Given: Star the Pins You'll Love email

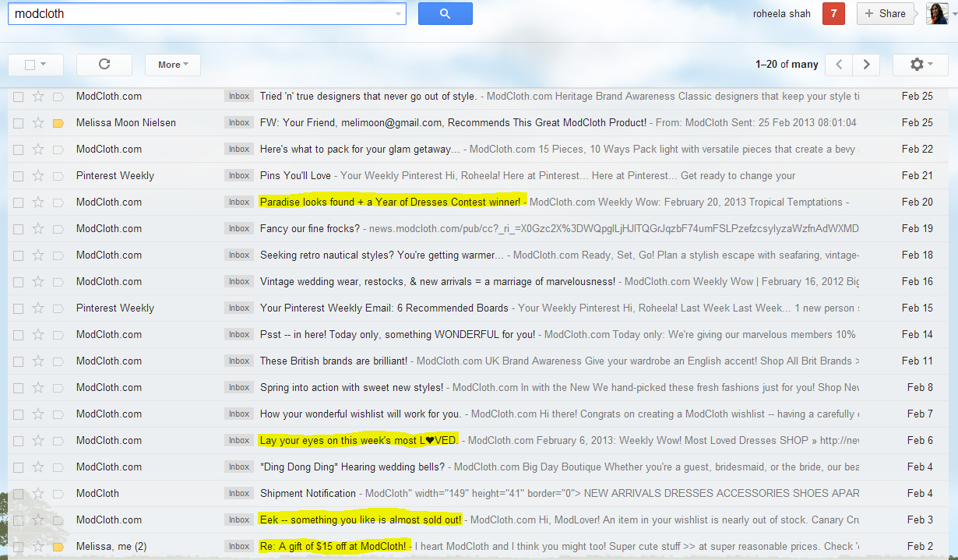Looking at the screenshot, I should point(37,175).
